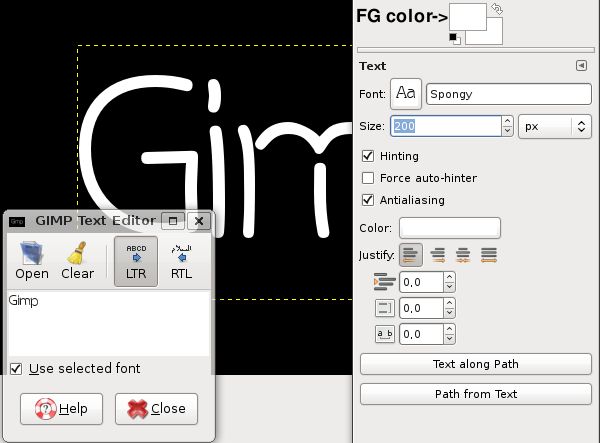This screenshot has width=600, height=443.
Task: Click the foreground color swatch
Action: coord(468,17)
